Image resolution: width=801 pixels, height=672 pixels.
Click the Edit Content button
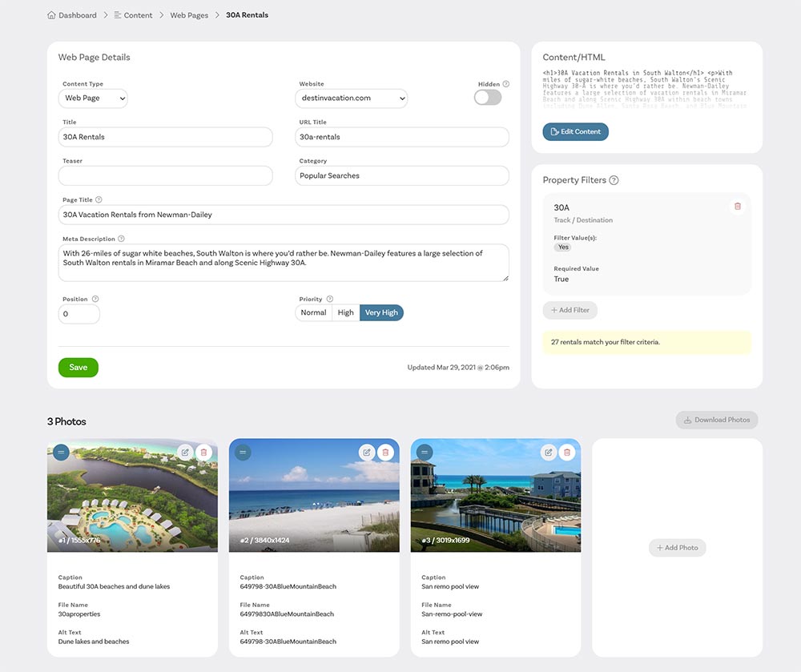575,131
